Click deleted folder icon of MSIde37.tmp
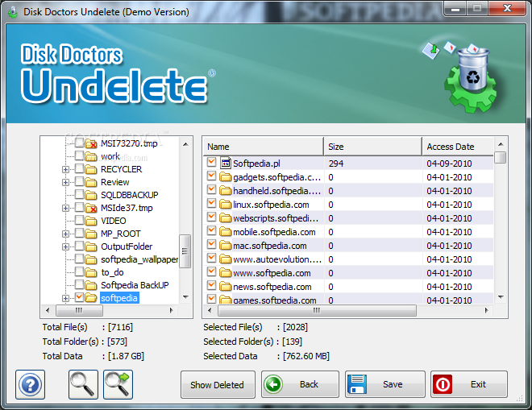Screen dimensions: 532x410 tap(91, 208)
